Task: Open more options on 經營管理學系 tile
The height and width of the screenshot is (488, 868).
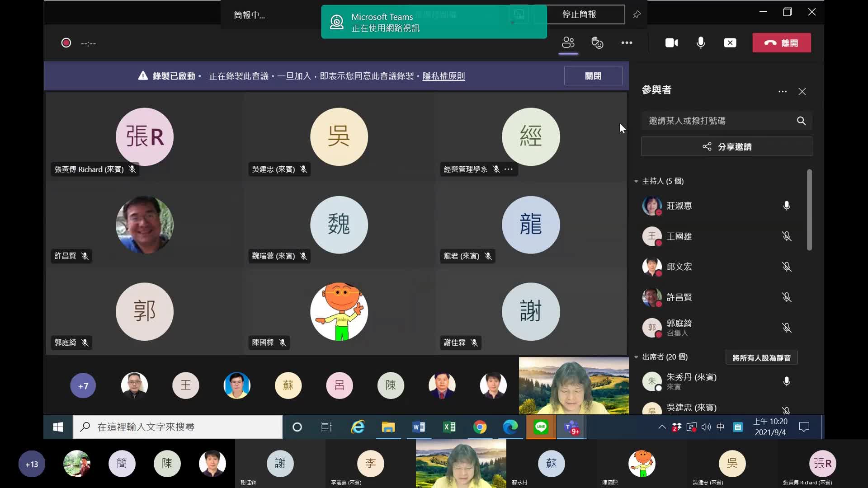Action: [509, 169]
